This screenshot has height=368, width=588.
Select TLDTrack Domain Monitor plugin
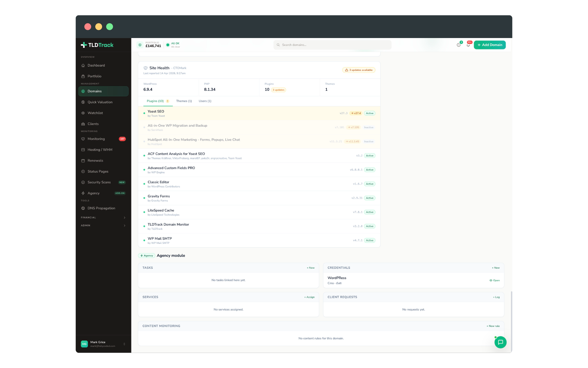(x=259, y=226)
